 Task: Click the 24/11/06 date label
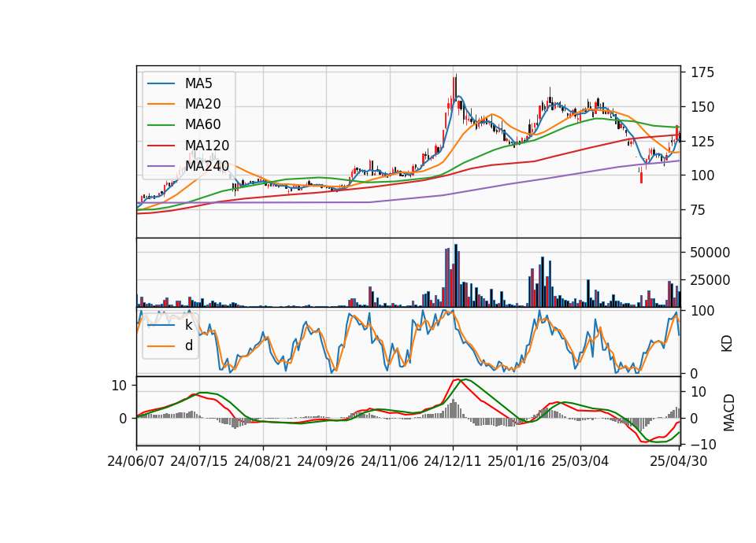pos(390,461)
